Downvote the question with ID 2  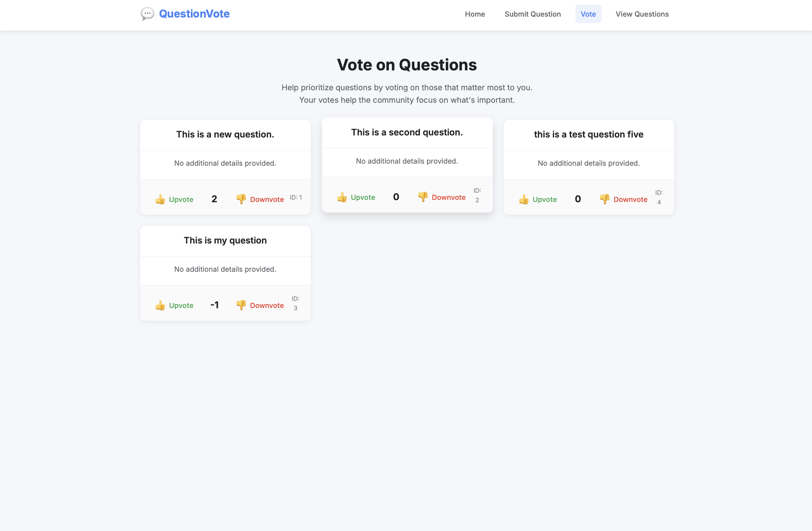pyautogui.click(x=442, y=197)
